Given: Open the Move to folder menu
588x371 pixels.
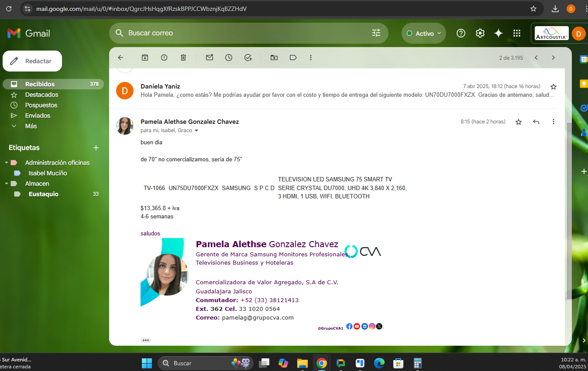Looking at the screenshot, I should (274, 58).
